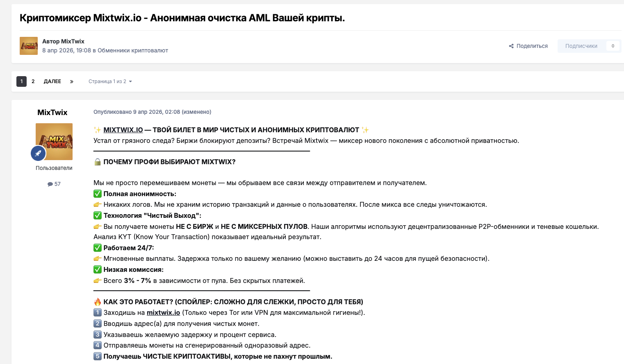
Task: Go to page 2 of the topic
Action: click(33, 81)
